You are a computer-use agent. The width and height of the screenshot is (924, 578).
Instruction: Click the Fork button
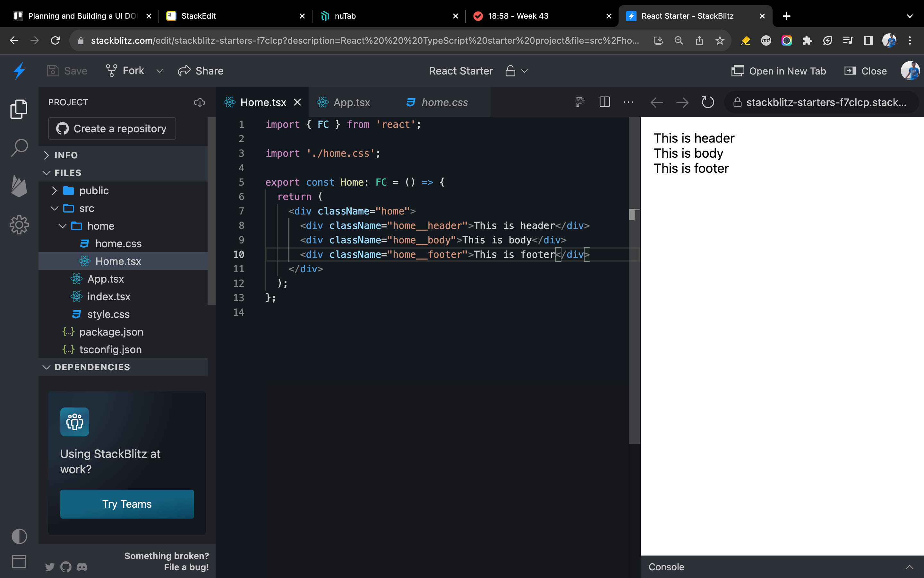(125, 71)
